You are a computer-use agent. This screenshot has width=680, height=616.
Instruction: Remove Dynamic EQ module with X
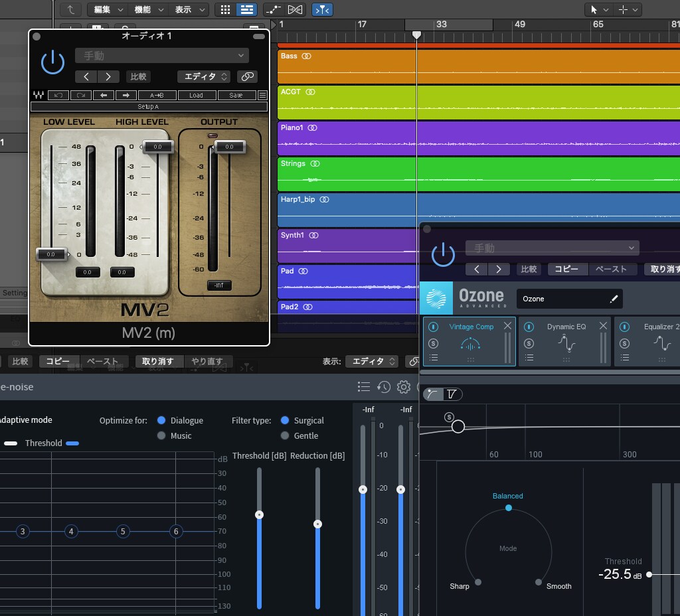click(603, 325)
